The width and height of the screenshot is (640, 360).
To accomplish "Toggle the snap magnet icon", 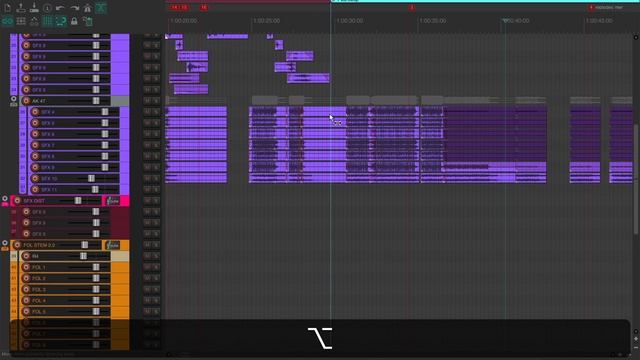I will tap(61, 21).
